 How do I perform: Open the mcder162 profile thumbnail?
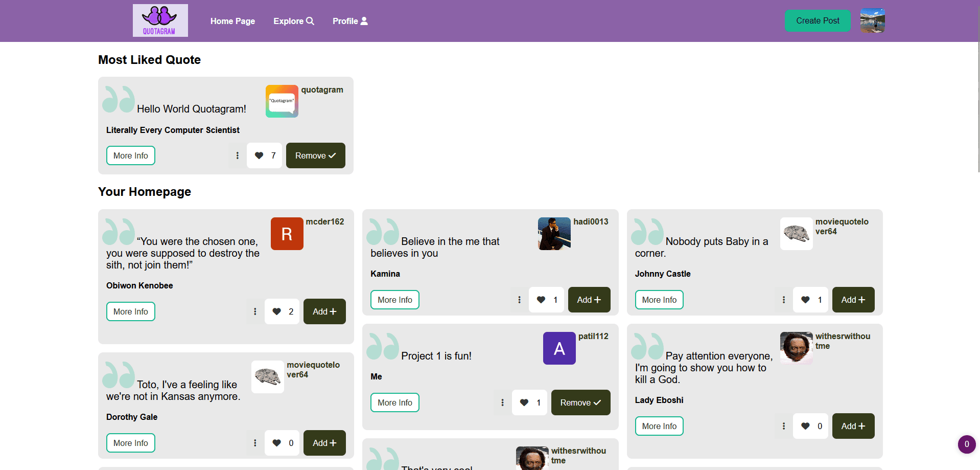click(287, 234)
